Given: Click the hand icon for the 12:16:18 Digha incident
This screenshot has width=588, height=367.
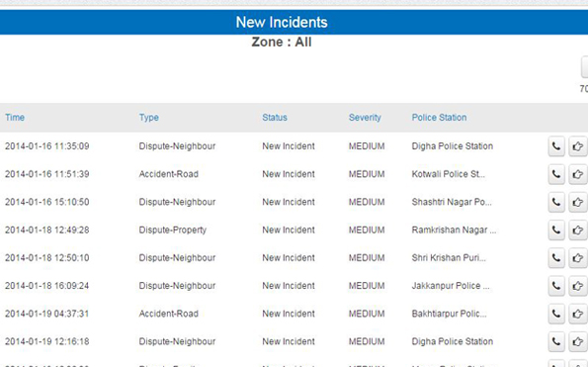Looking at the screenshot, I should pyautogui.click(x=578, y=341).
